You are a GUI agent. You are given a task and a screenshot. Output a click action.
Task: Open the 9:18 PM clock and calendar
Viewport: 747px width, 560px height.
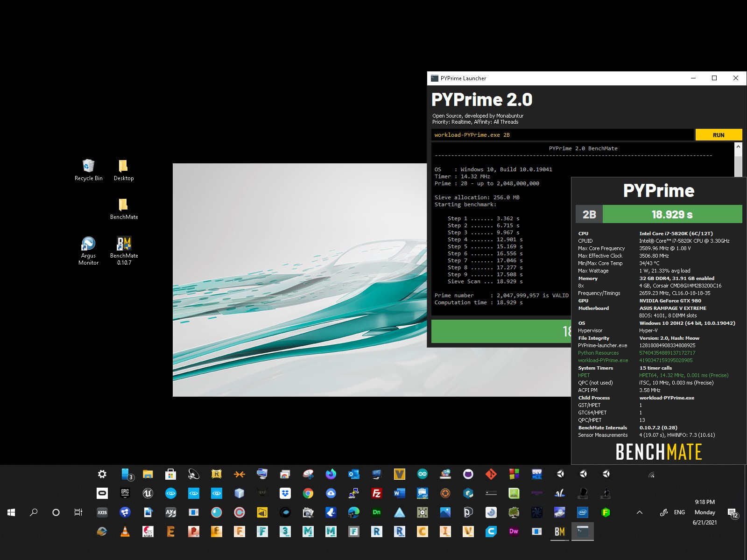point(705,512)
